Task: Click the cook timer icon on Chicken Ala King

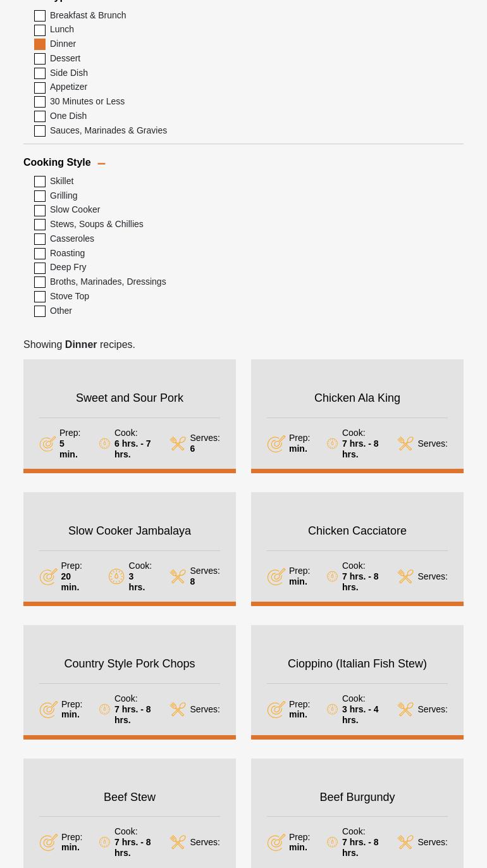Action: tap(332, 443)
